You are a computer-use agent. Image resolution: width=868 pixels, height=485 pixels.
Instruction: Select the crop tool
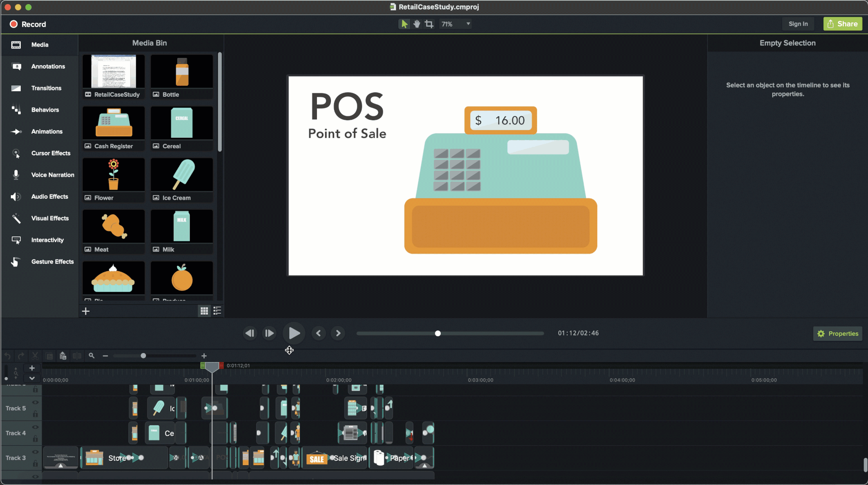(x=429, y=24)
